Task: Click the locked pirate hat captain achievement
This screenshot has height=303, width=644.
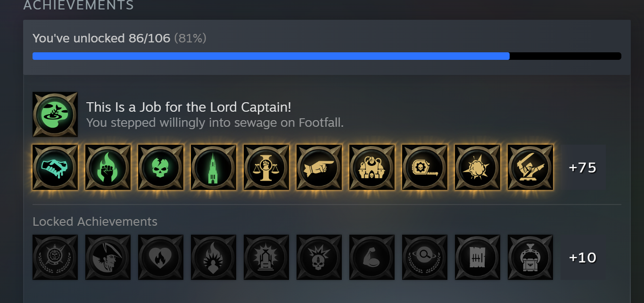Action: click(x=108, y=258)
